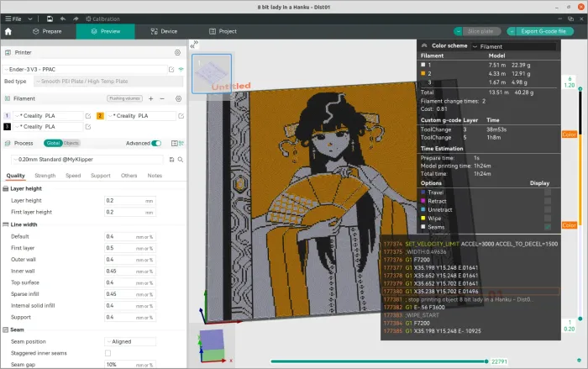Save the process preset
The width and height of the screenshot is (588, 369).
click(x=171, y=160)
